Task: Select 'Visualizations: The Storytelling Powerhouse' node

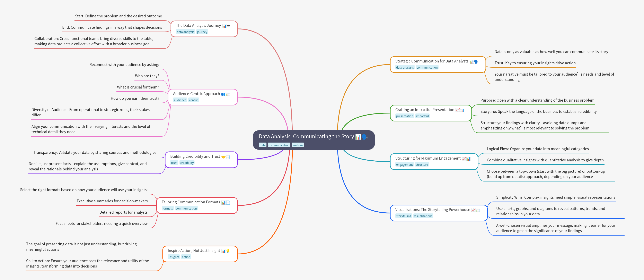Action: pyautogui.click(x=439, y=213)
